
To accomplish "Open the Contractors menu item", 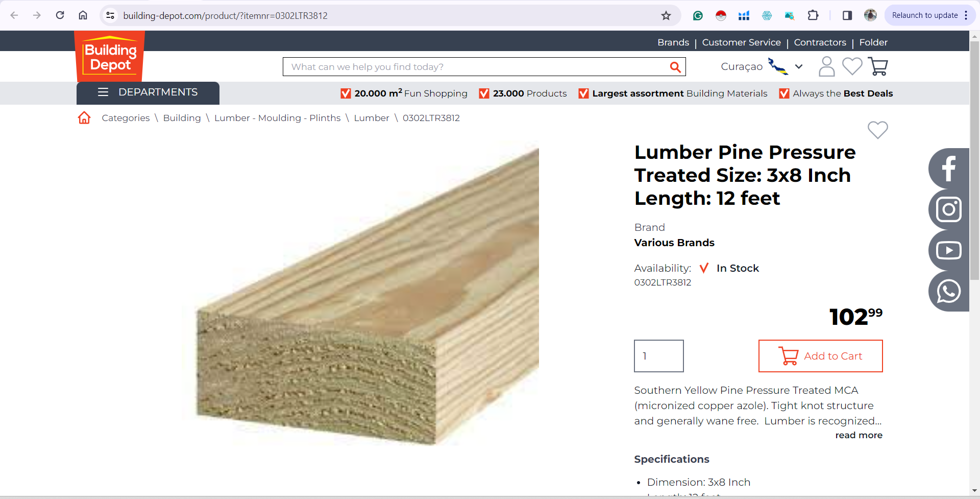I will [820, 42].
